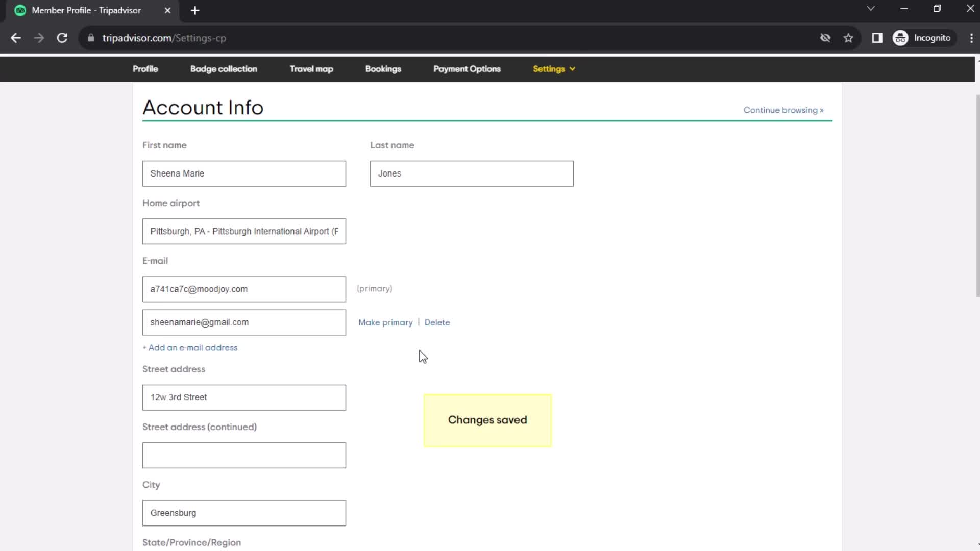Screen dimensions: 980x551
Task: Click the address bar URL
Action: (164, 38)
